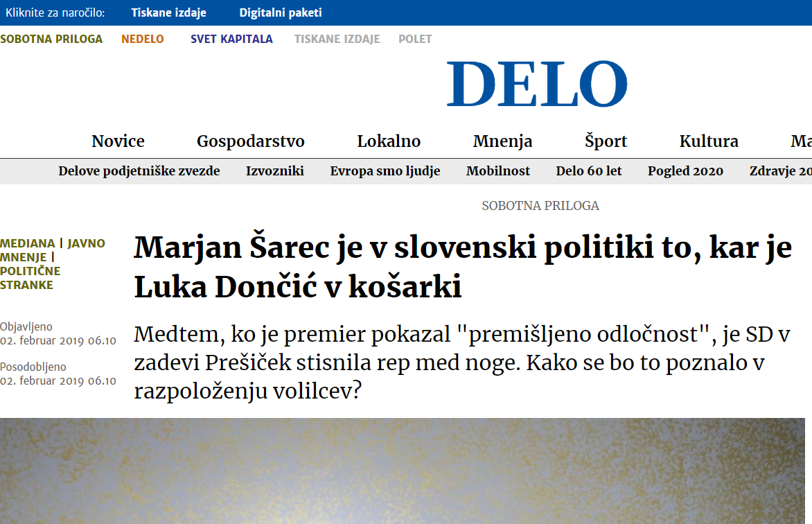Go to the Kultura section
812x524 pixels.
(x=709, y=141)
